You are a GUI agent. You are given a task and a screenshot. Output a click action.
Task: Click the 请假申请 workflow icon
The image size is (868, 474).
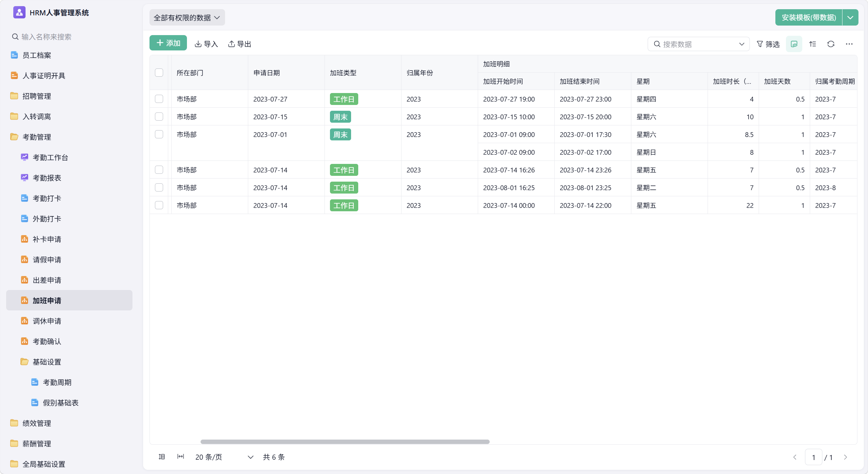tap(25, 259)
